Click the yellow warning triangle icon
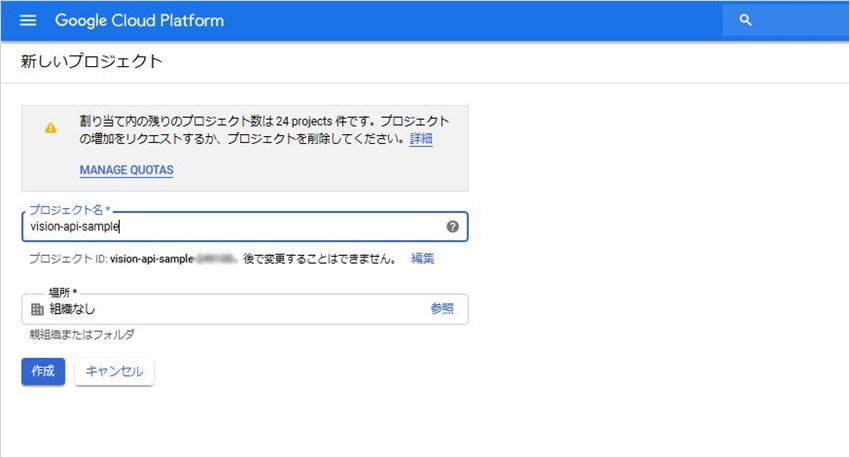 [x=50, y=128]
